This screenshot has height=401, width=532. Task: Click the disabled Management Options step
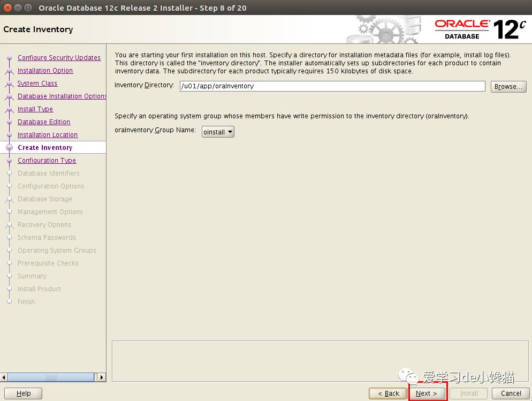[50, 212]
